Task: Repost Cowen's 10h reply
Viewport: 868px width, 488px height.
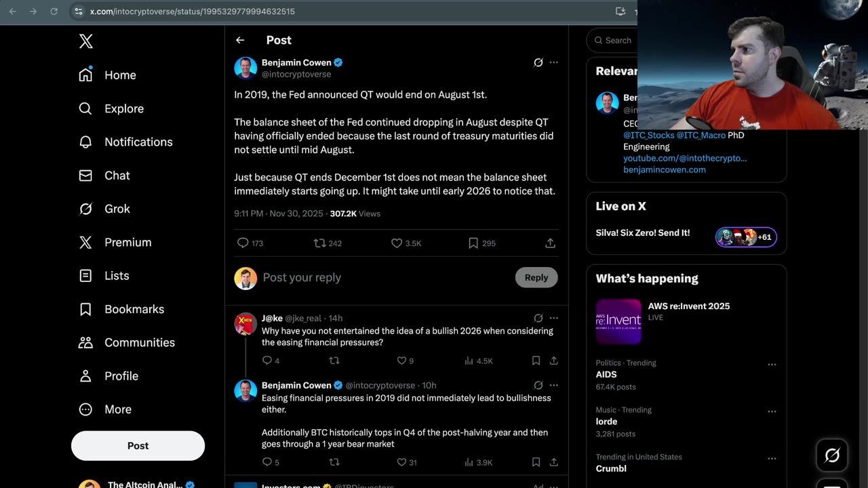Action: click(x=334, y=462)
